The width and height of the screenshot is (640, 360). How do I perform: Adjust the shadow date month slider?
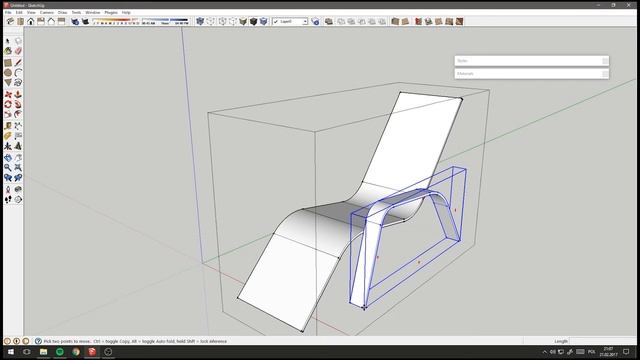116,20
